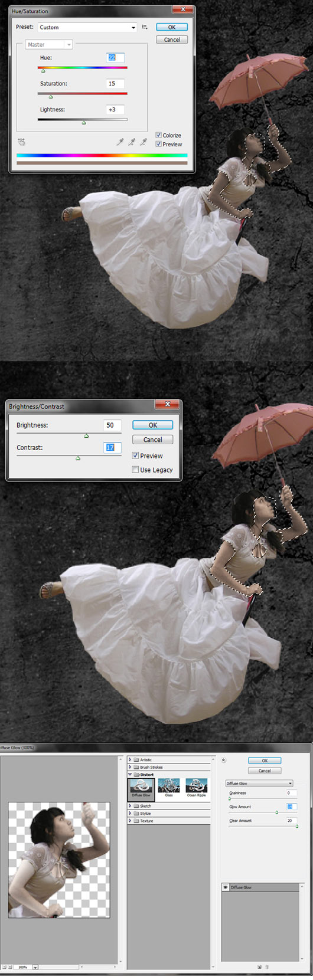Click the Clear Amount value field

click(x=292, y=821)
